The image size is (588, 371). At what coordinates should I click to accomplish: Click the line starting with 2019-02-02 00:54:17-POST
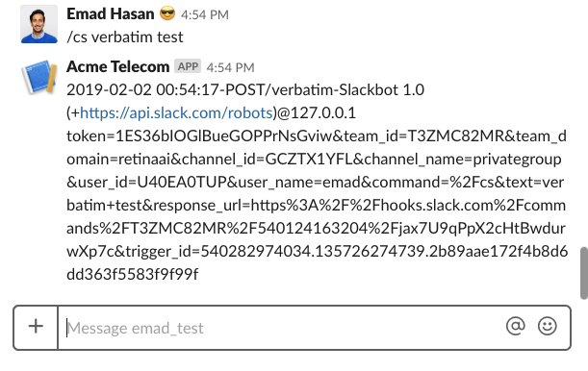click(x=245, y=89)
